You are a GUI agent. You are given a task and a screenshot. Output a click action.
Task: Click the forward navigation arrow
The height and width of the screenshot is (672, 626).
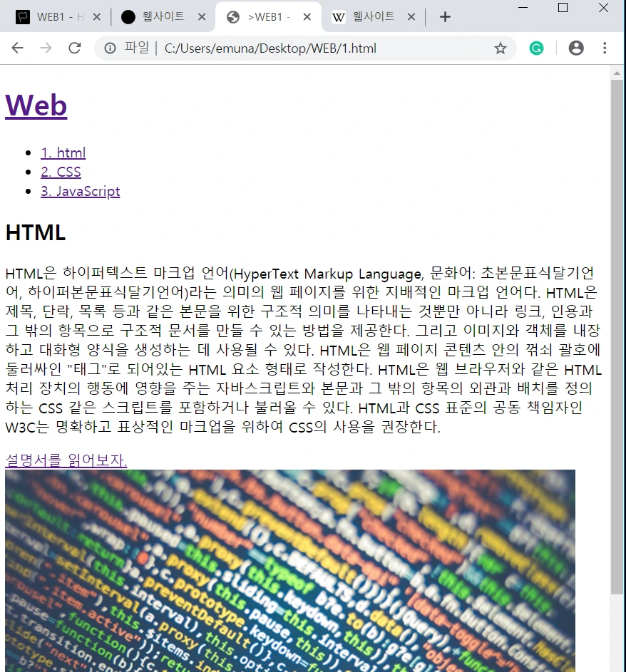click(x=46, y=48)
